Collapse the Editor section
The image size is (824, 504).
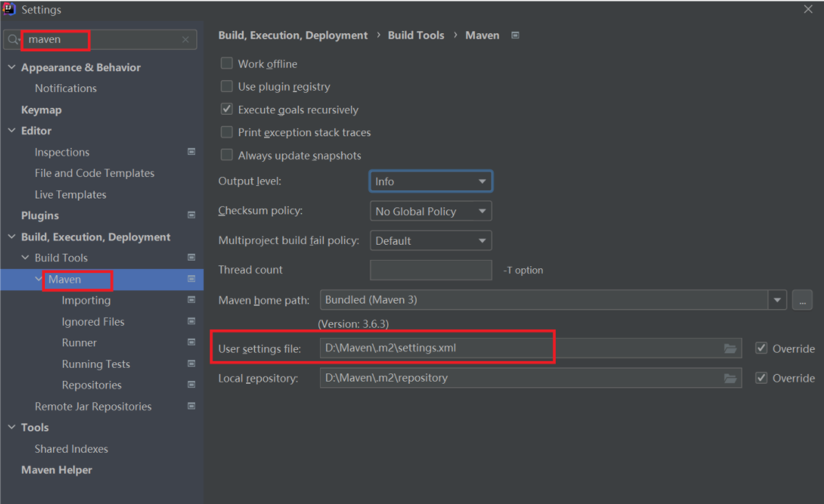pos(12,131)
